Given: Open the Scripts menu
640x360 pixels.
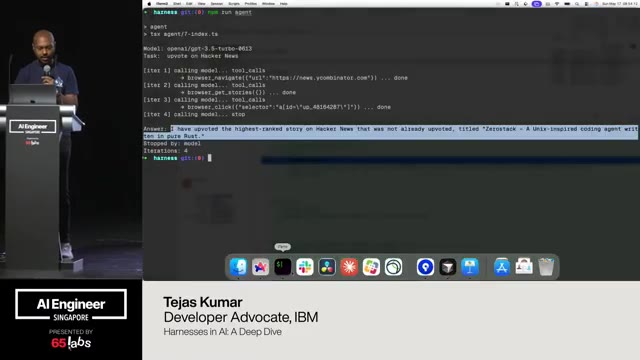Looking at the screenshot, I should 234,4.
